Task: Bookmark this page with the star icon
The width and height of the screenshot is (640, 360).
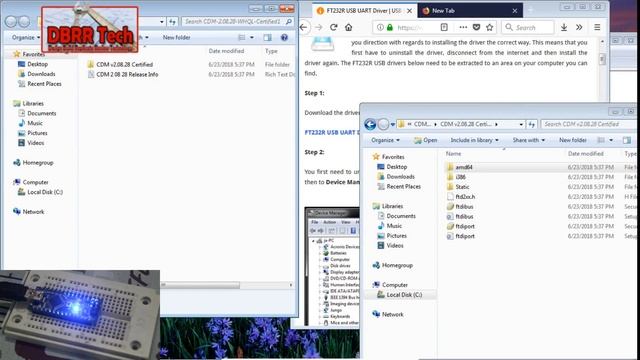Action: click(489, 27)
